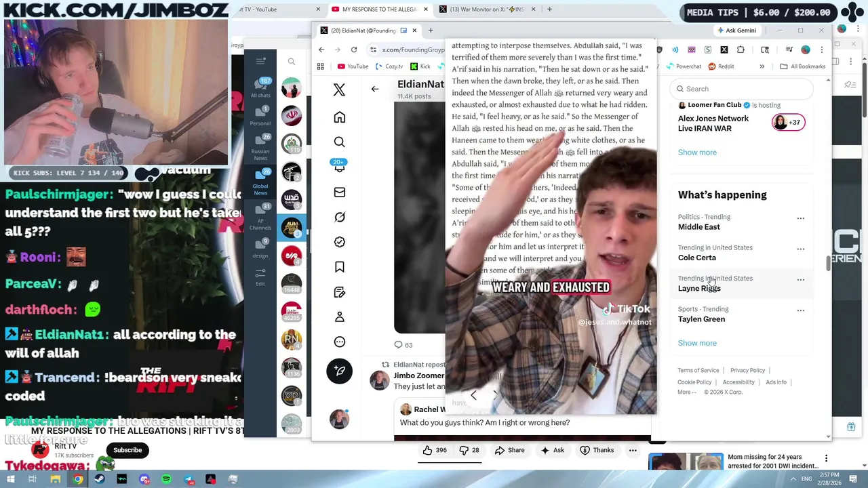Reload the x.com page

click(x=354, y=49)
